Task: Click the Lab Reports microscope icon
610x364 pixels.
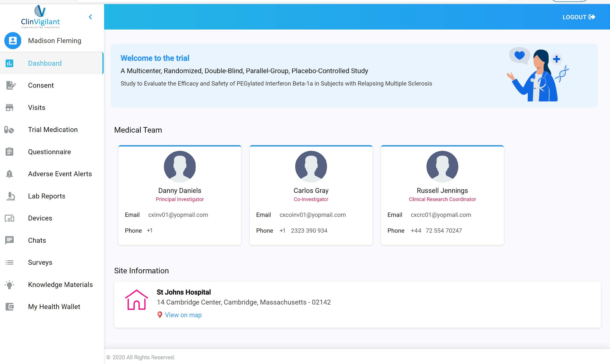Action: click(x=9, y=196)
